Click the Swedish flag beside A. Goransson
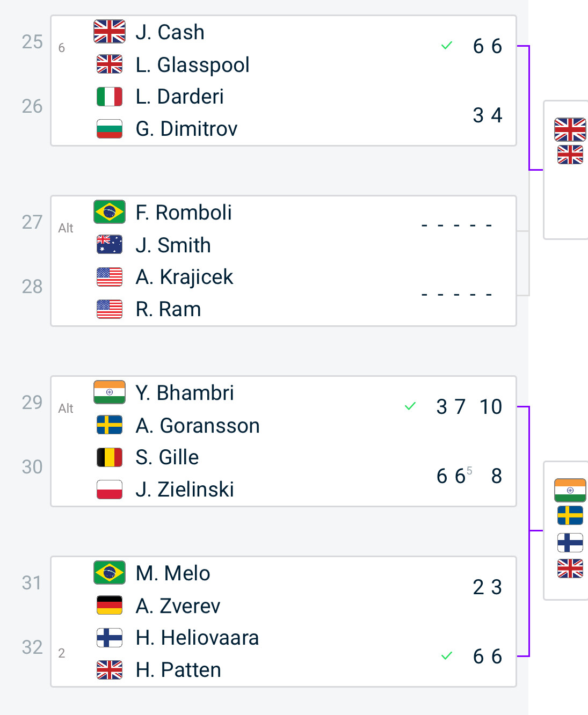The image size is (588, 715). 110,425
